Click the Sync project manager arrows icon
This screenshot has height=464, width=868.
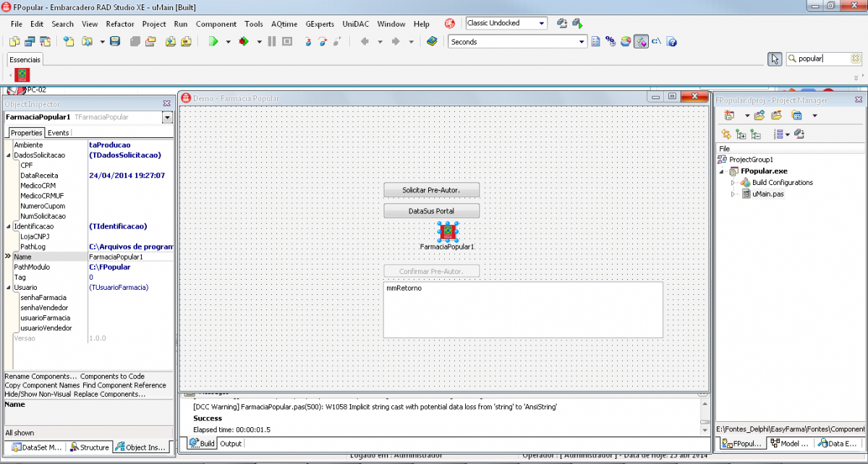point(726,134)
